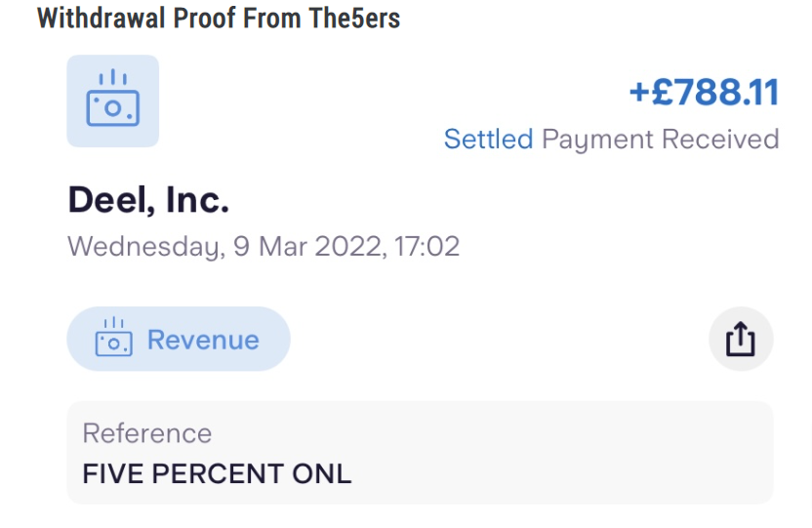This screenshot has height=528, width=812.
Task: Click The5ers word in the heading
Action: pyautogui.click(x=354, y=19)
